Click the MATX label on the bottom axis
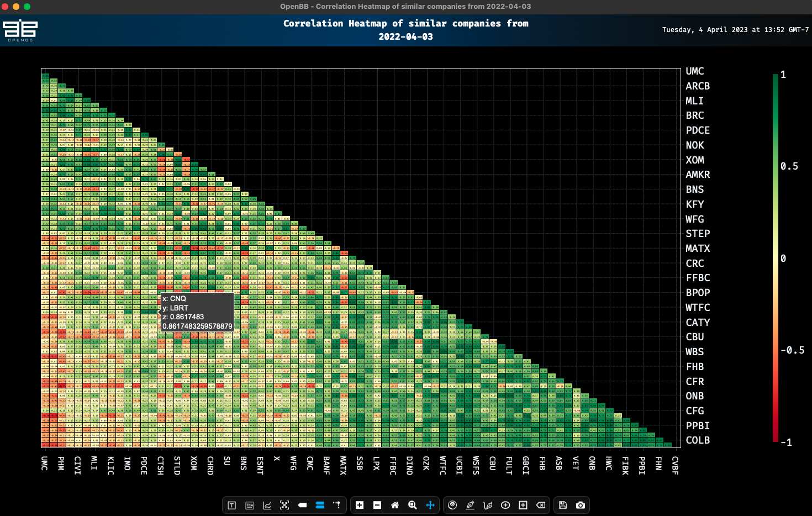 343,466
